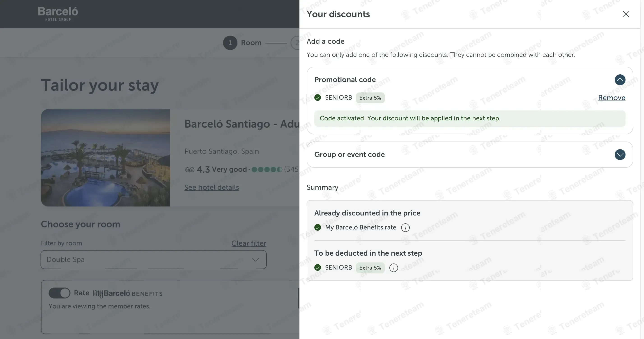The image size is (644, 339).
Task: Toggle the my Barceló Benefits rate switch
Action: [x=60, y=293]
